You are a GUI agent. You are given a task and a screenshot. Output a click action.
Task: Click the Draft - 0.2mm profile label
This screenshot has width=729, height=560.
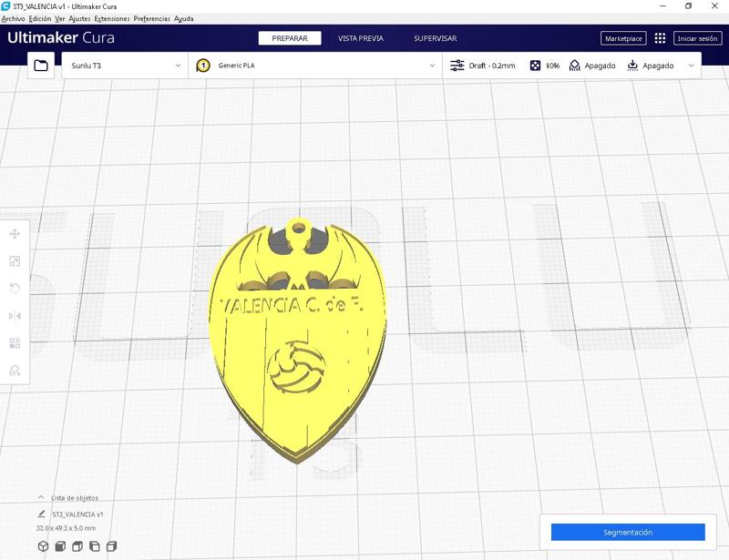(492, 66)
